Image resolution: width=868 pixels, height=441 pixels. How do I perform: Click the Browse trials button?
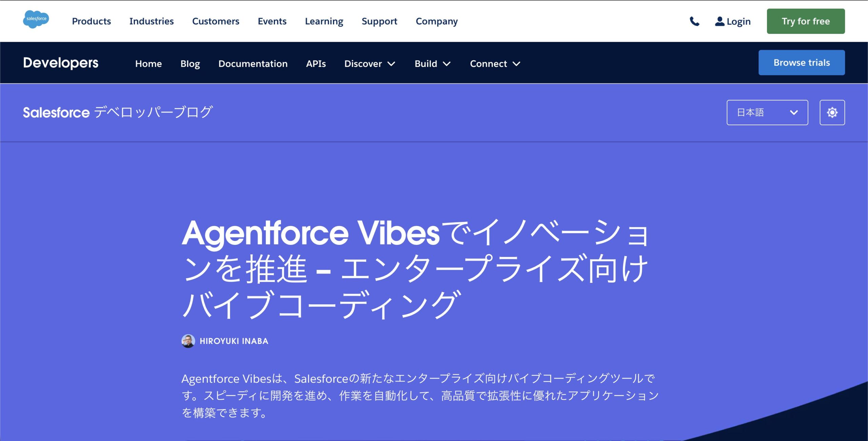[801, 63]
